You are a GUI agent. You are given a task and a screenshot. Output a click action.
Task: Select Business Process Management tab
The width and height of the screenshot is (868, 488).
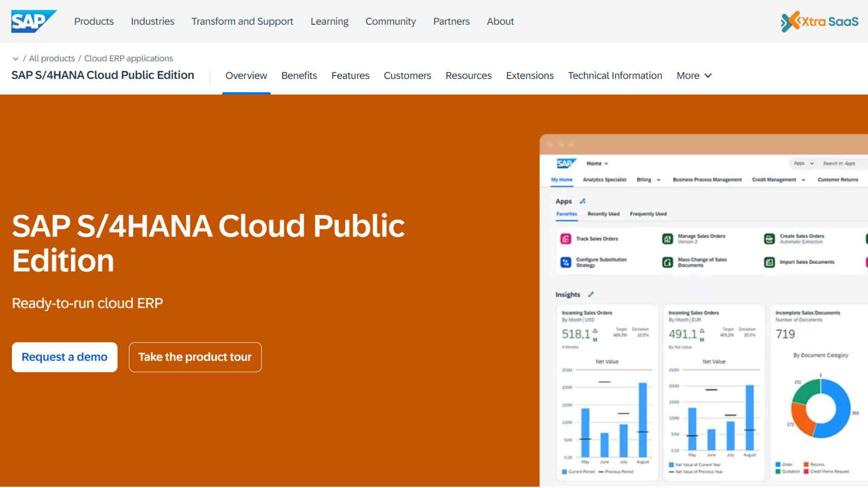coord(707,180)
